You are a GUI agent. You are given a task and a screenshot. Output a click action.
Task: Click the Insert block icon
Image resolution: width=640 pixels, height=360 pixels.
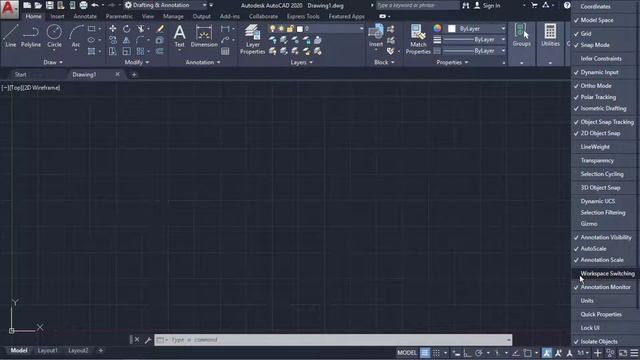click(x=376, y=36)
